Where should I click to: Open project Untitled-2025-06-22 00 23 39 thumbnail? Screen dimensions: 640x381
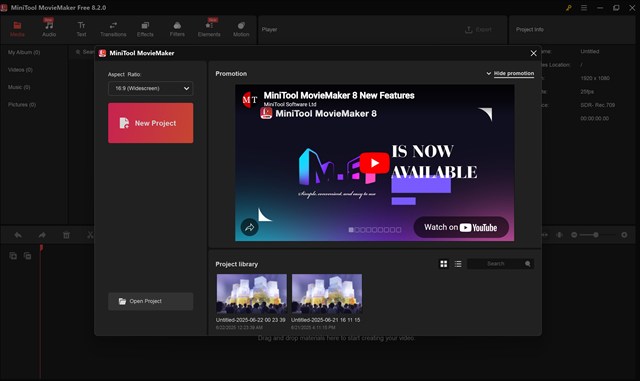pos(251,294)
